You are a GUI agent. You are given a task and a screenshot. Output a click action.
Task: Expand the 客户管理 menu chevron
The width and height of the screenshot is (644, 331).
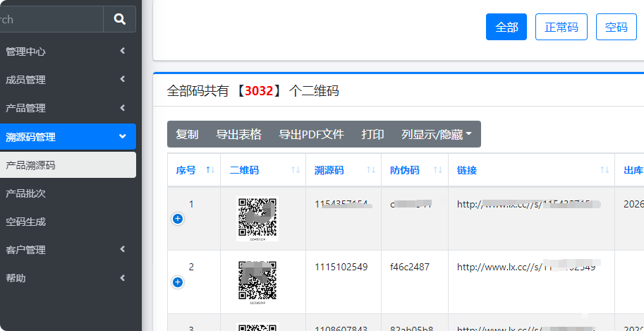tap(123, 249)
